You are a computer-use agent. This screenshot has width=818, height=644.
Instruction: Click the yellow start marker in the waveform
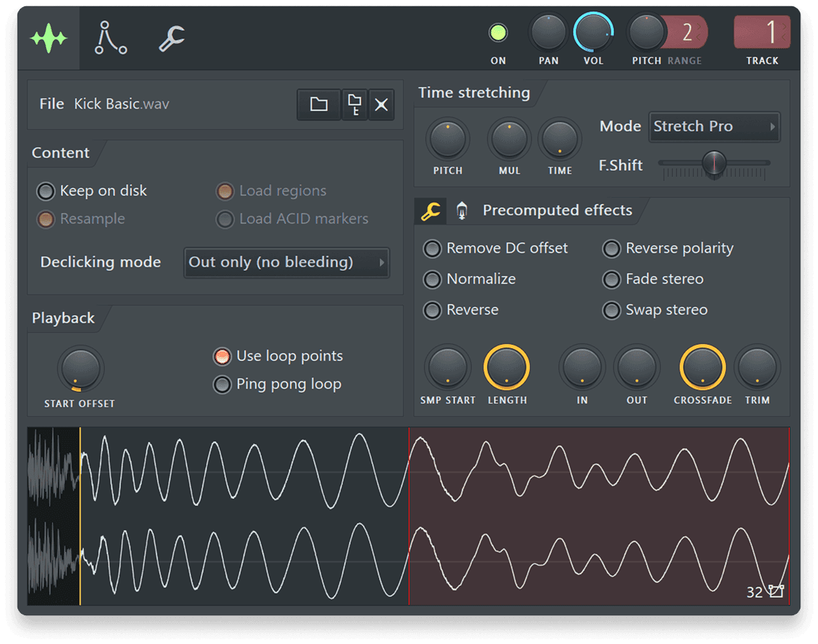click(x=79, y=516)
